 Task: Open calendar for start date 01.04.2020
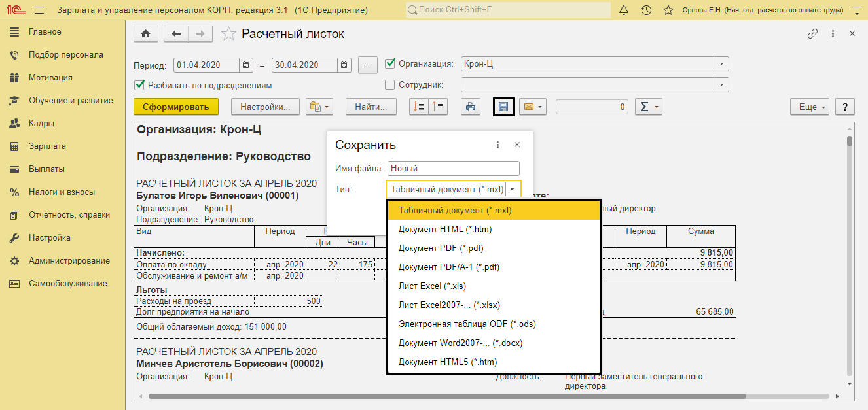click(246, 65)
